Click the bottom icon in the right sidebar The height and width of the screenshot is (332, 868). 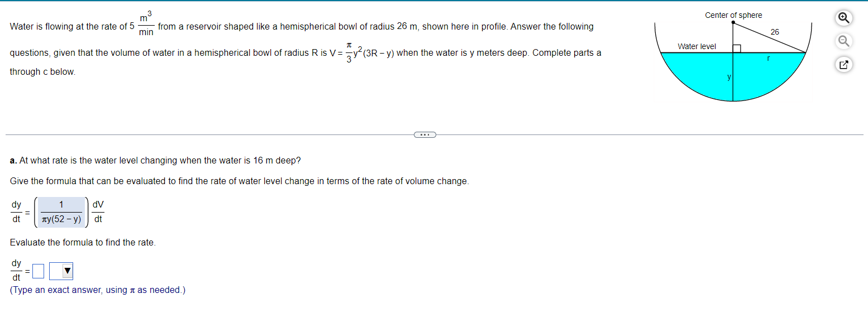coord(843,64)
